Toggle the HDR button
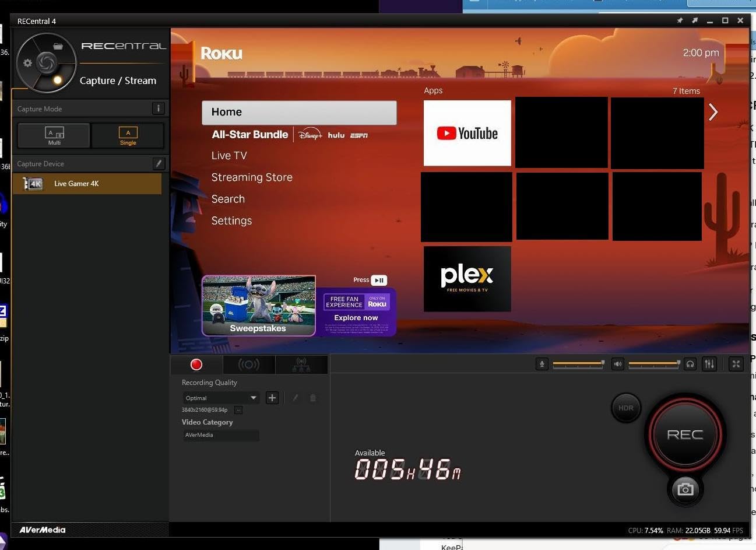Image resolution: width=756 pixels, height=550 pixels. pos(625,408)
